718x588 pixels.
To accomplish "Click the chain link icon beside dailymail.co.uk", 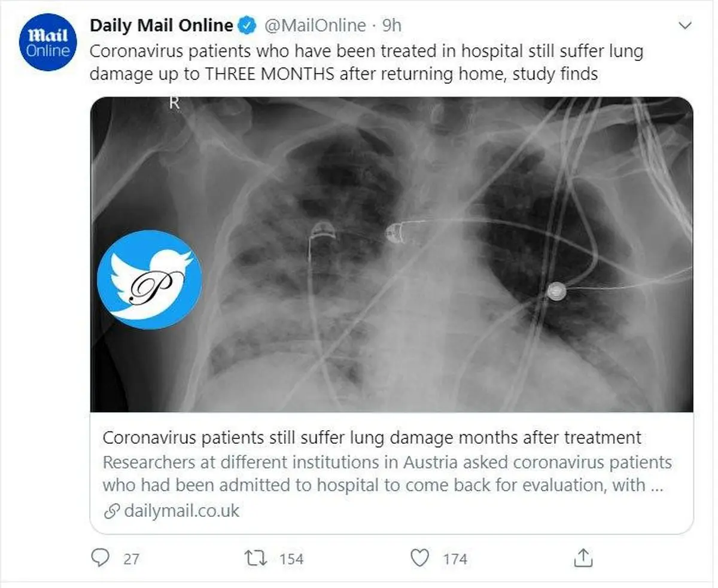I will (111, 511).
